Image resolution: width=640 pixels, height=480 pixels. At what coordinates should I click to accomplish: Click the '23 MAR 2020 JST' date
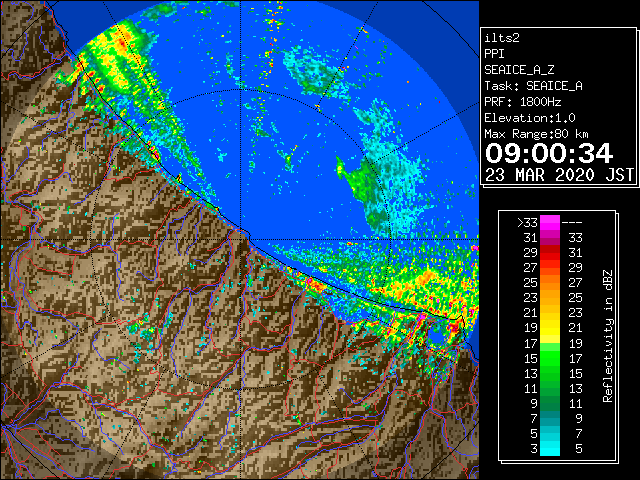point(559,175)
